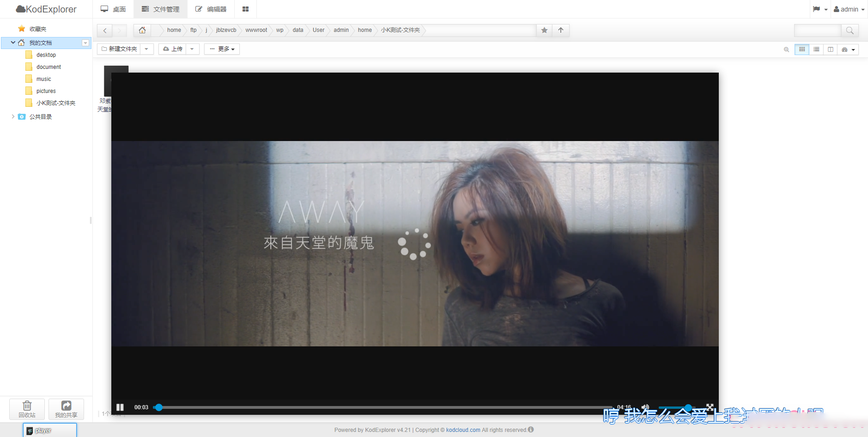Pause the video playback
This screenshot has height=437, width=868.
(x=120, y=407)
